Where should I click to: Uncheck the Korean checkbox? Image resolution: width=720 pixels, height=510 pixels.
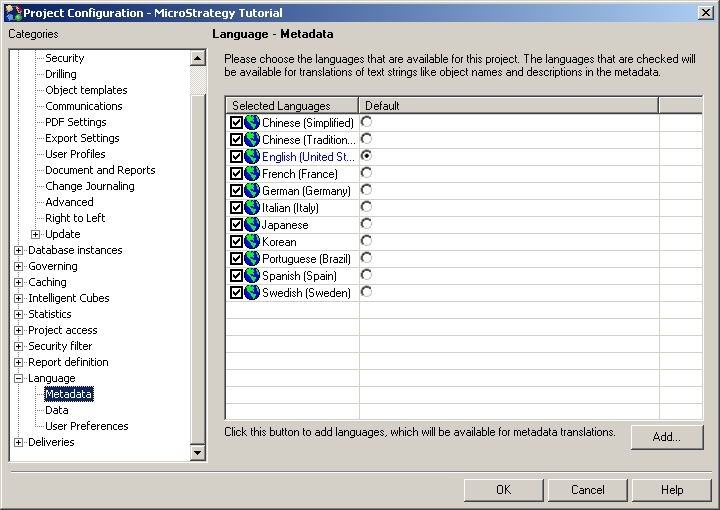click(236, 241)
